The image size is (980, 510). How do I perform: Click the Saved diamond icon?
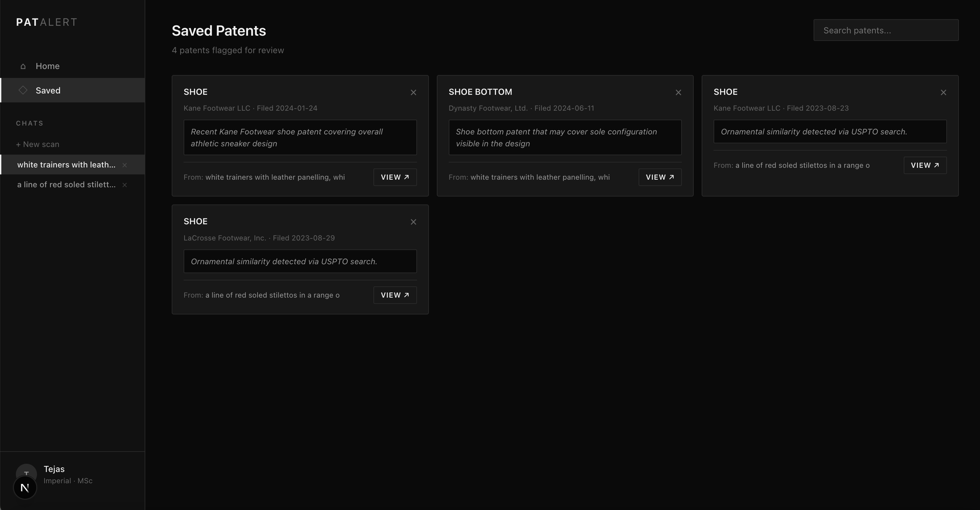click(23, 90)
